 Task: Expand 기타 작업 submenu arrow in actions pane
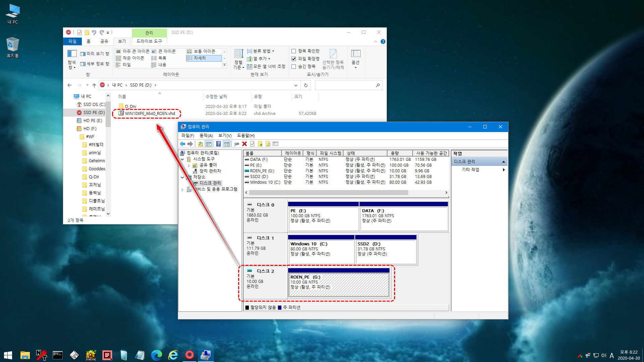pyautogui.click(x=504, y=170)
